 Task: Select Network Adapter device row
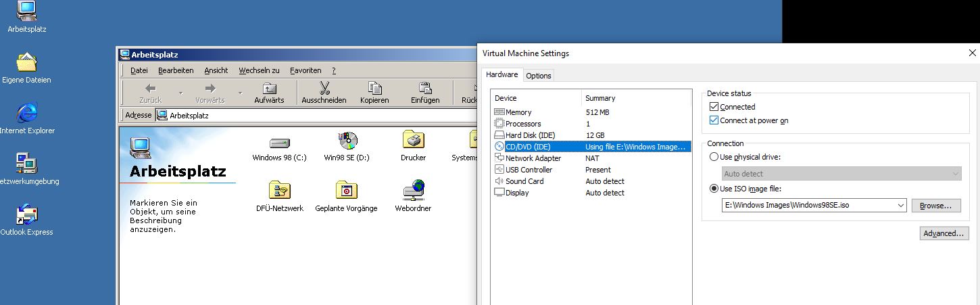coord(591,158)
